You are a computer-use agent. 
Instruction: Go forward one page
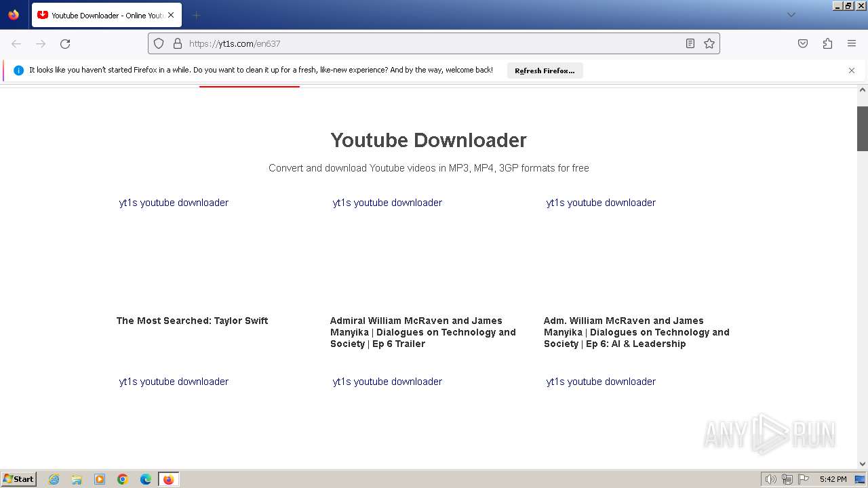pyautogui.click(x=41, y=43)
